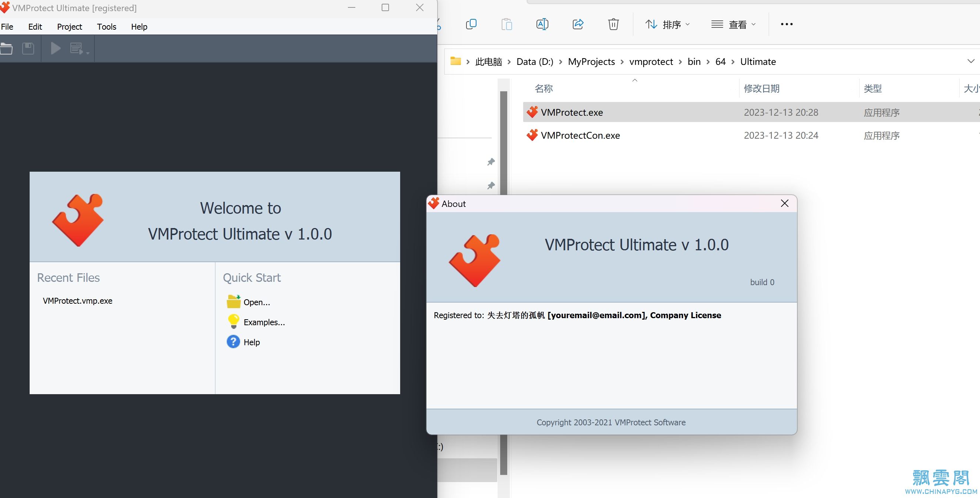This screenshot has width=980, height=498.
Task: Click the Rename icon in Explorer toolbar
Action: click(542, 24)
